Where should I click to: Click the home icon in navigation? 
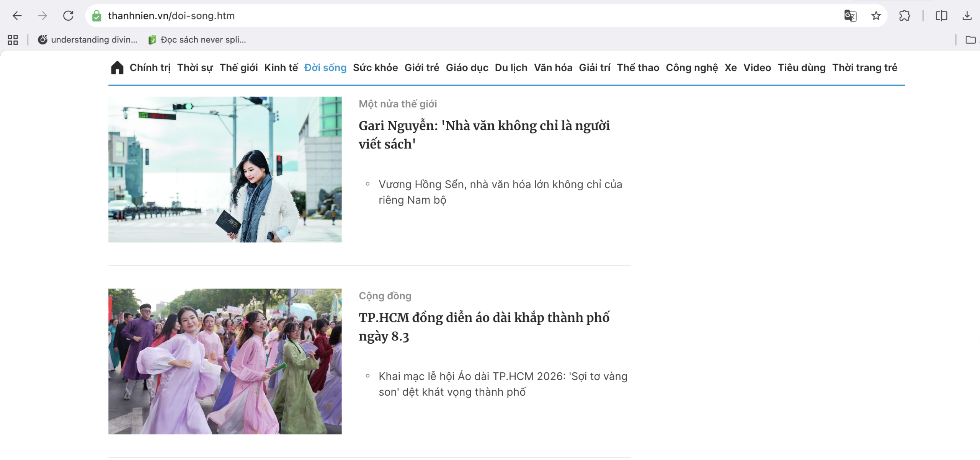coord(117,68)
